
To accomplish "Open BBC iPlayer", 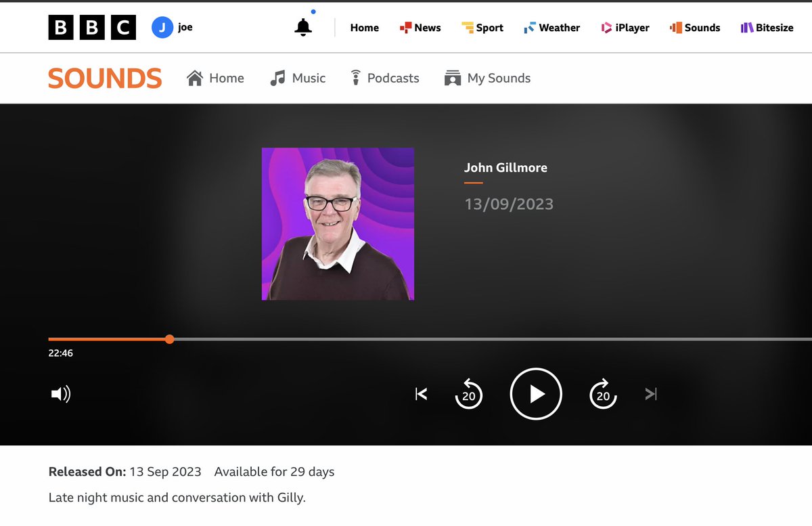I will coord(625,28).
